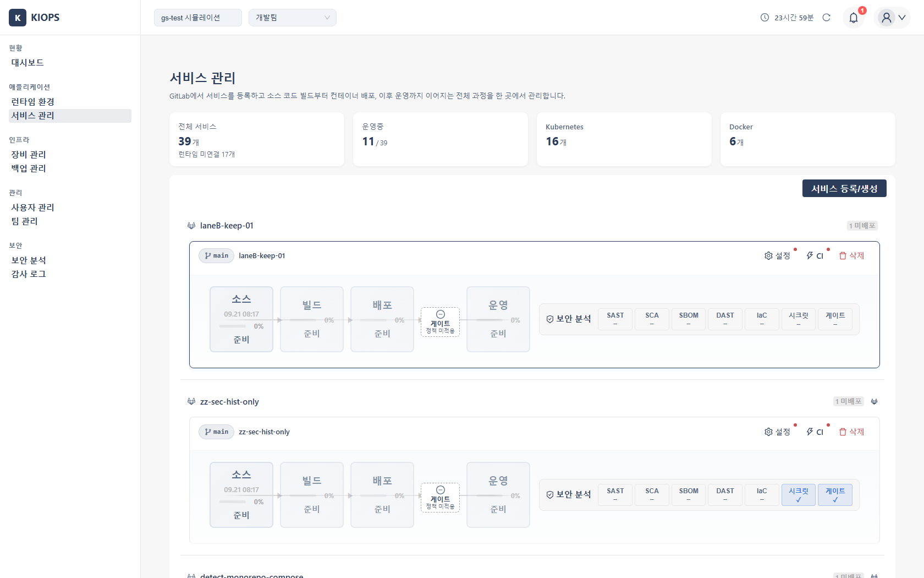Viewport: 924px width, 578px height.
Task: Toggle SCA for laneB-keep-01
Action: point(652,319)
